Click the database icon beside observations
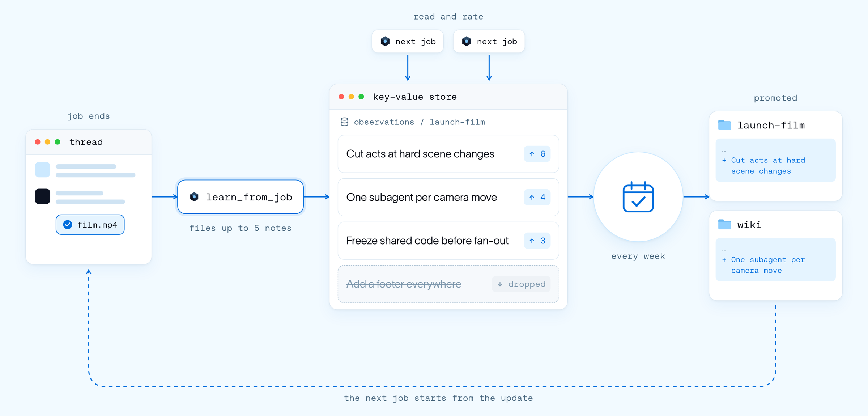The width and height of the screenshot is (868, 416). [344, 122]
